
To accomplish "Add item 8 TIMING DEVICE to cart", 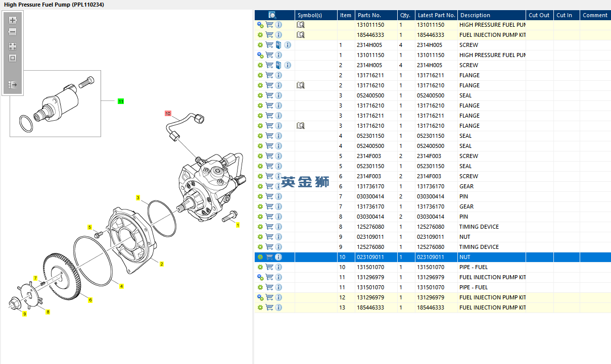I will (269, 227).
